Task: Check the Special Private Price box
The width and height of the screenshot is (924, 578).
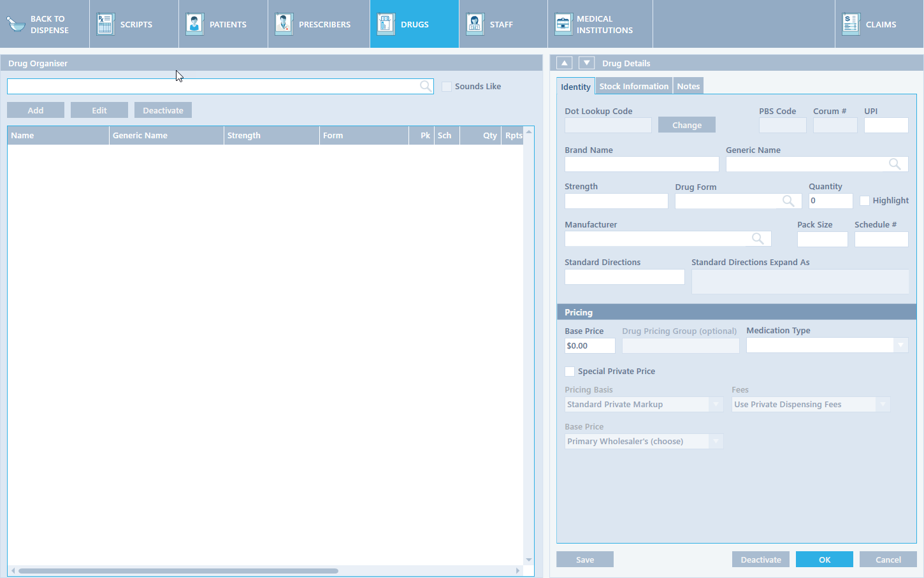Action: coord(570,372)
